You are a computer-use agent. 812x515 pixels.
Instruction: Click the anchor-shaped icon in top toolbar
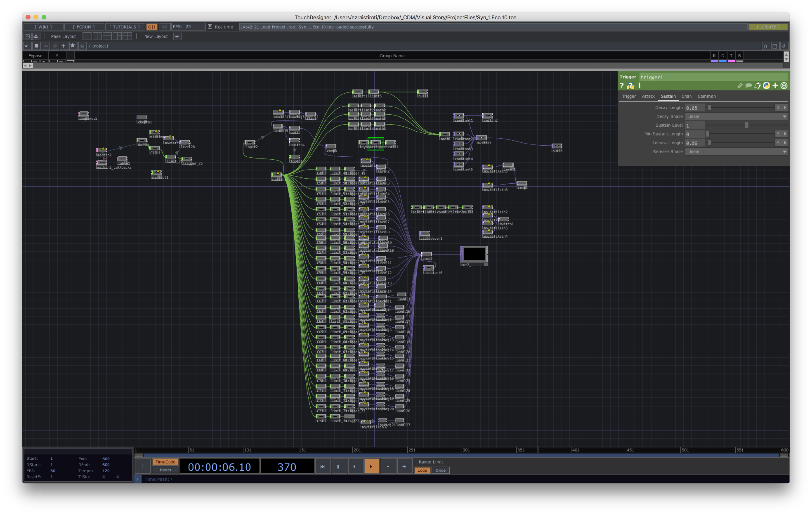36,36
